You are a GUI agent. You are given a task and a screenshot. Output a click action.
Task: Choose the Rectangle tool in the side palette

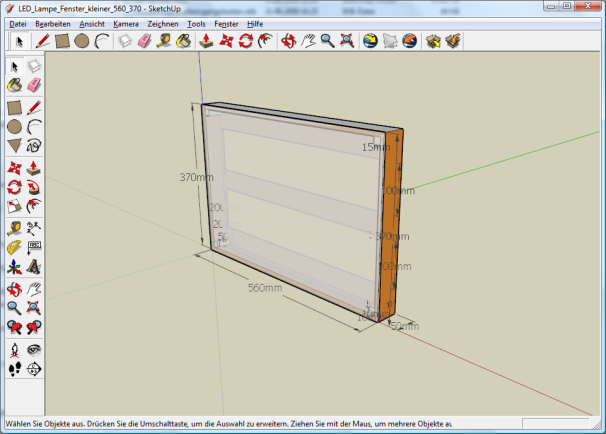click(x=15, y=108)
